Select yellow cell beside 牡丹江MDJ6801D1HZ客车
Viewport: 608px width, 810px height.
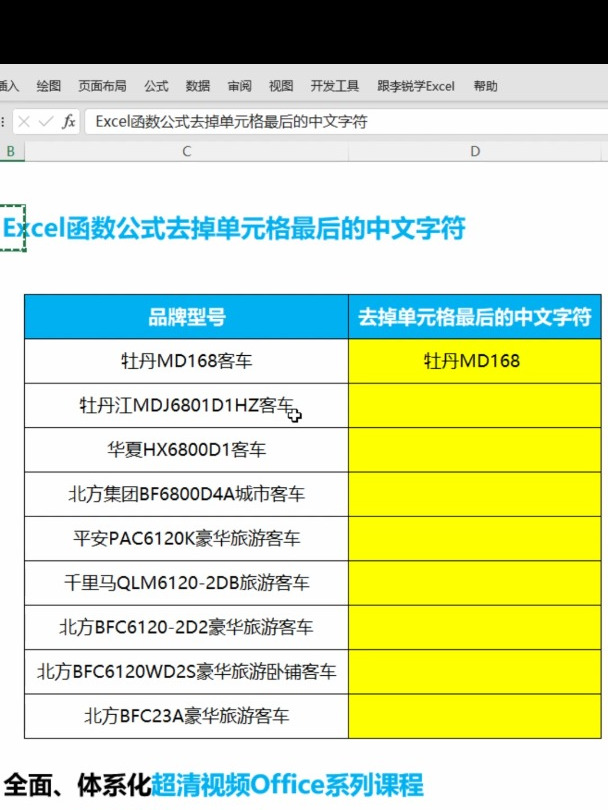[x=475, y=406]
